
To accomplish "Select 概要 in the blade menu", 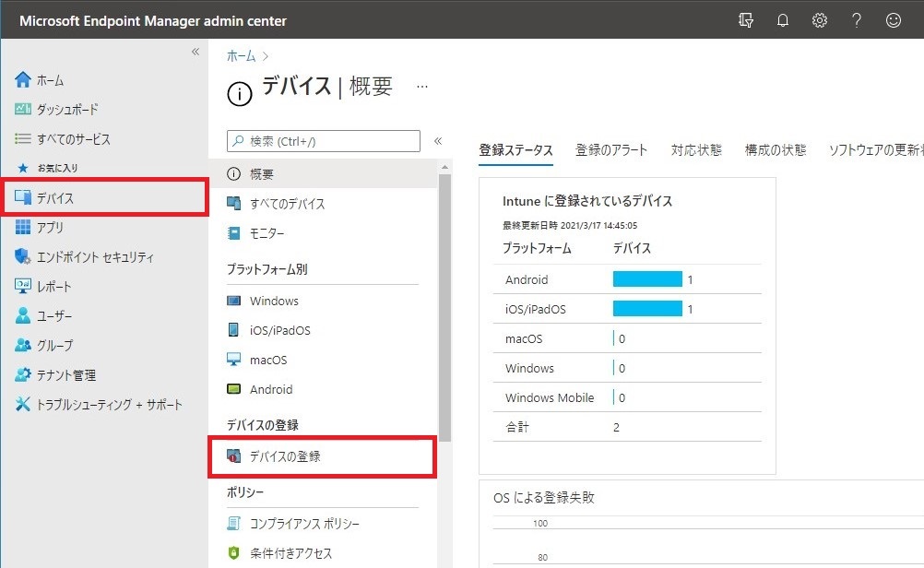I will click(323, 174).
